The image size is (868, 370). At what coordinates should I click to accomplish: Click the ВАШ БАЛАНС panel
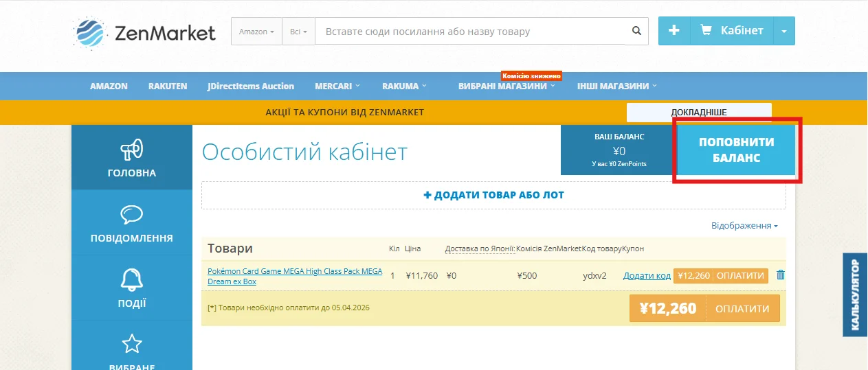click(x=619, y=150)
